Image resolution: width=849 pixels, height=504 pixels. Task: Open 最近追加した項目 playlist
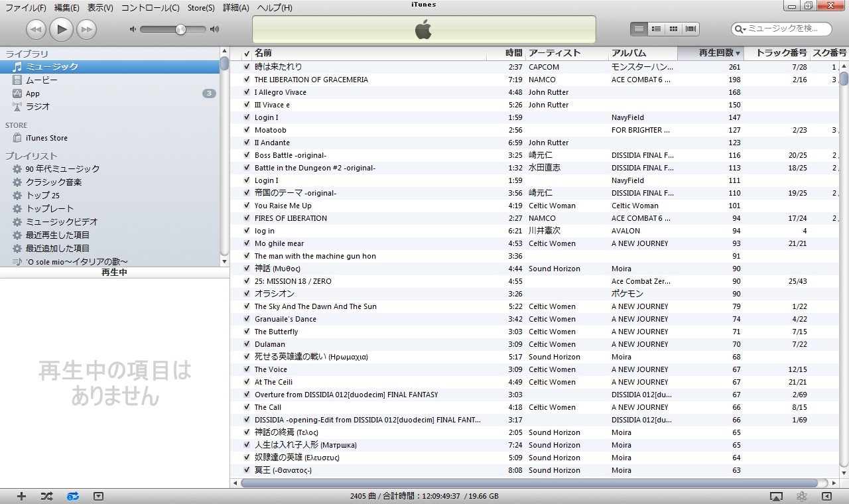110,248
